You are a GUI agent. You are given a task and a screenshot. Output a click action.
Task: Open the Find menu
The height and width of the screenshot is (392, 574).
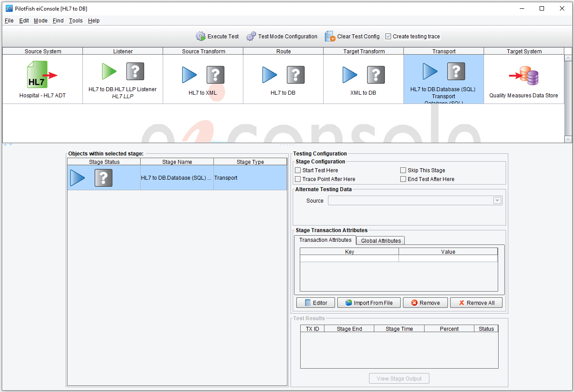58,21
